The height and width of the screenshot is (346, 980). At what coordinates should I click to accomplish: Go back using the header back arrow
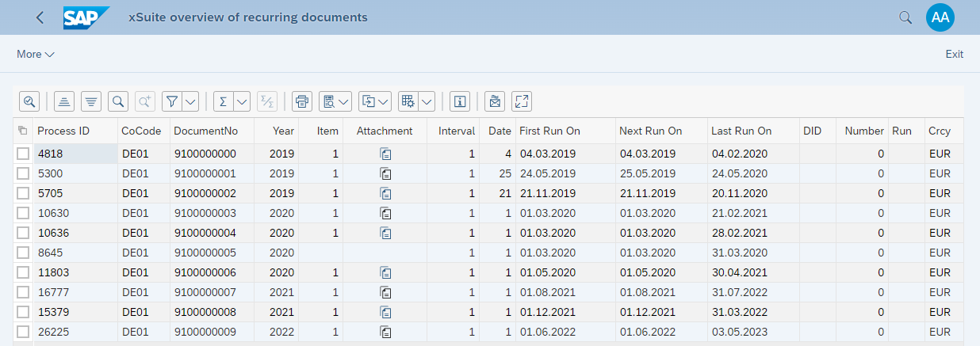tap(40, 17)
